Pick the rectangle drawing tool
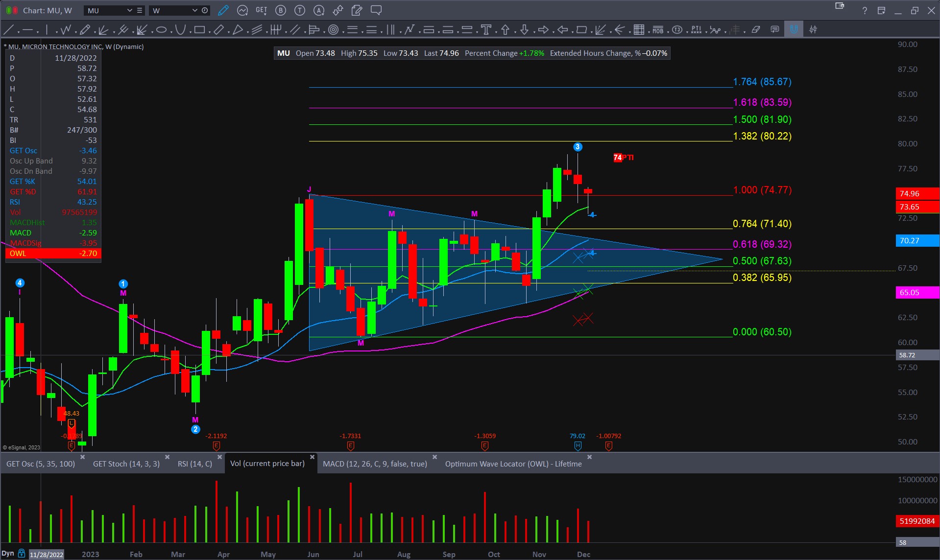 (x=199, y=30)
